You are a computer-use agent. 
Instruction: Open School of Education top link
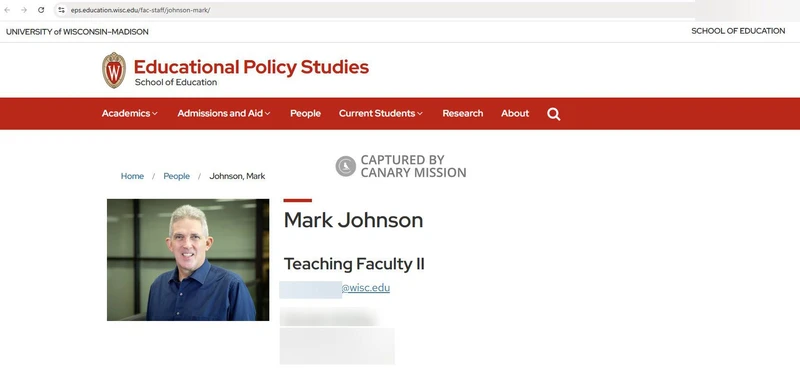738,31
